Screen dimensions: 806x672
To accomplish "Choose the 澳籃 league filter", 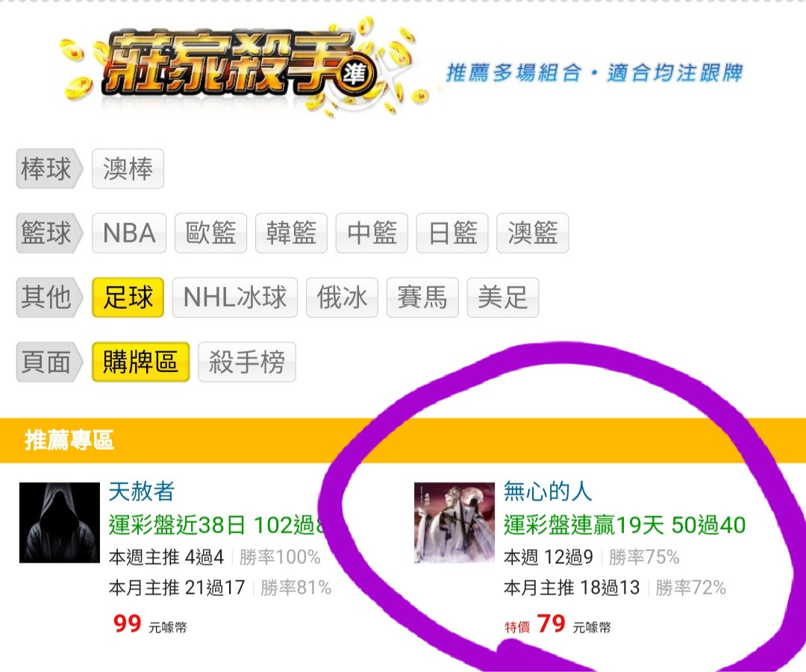I will tap(533, 233).
